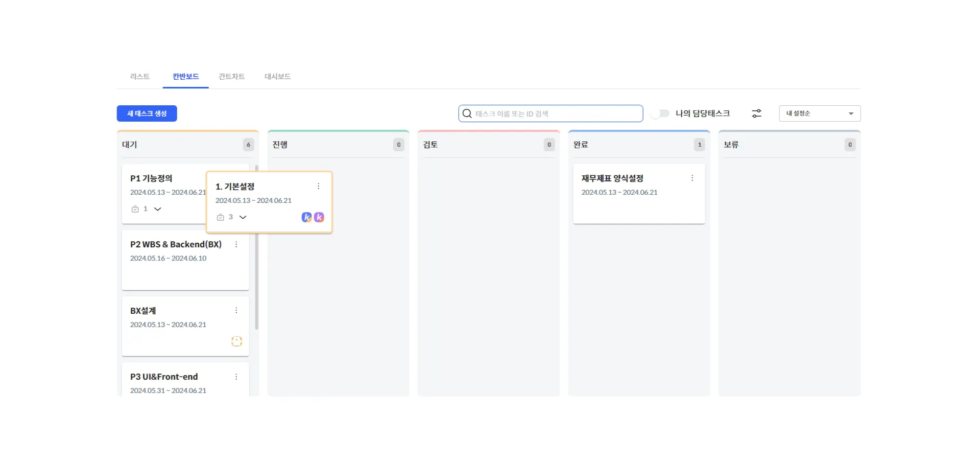
Task: Click the checklist icon on the P1 기능정의 card
Action: [134, 209]
